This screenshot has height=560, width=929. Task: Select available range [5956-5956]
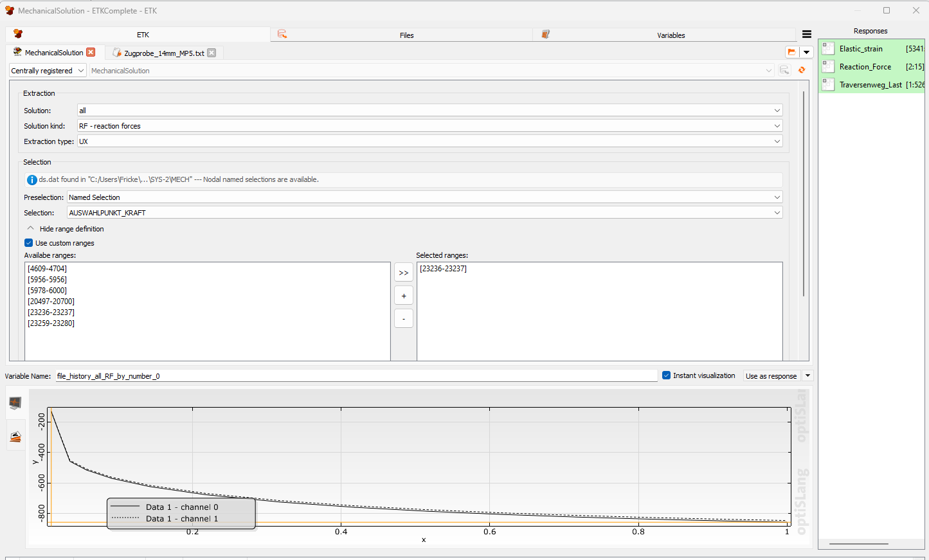pos(48,280)
